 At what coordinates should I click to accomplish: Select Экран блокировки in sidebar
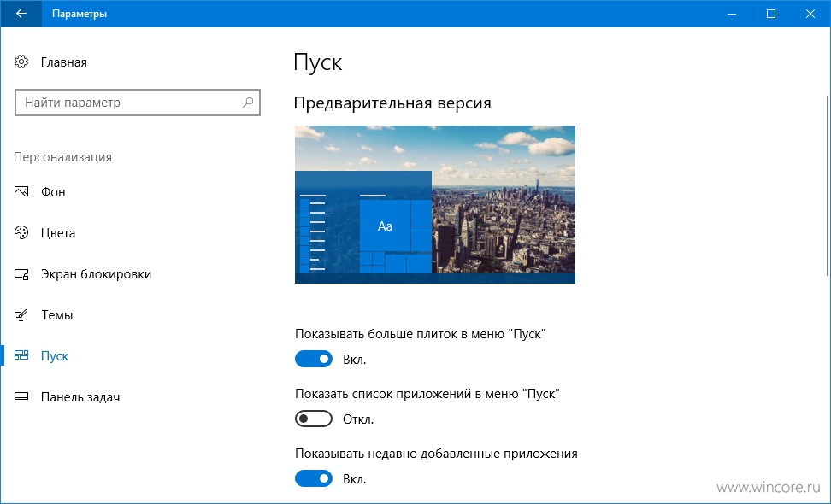pyautogui.click(x=96, y=274)
